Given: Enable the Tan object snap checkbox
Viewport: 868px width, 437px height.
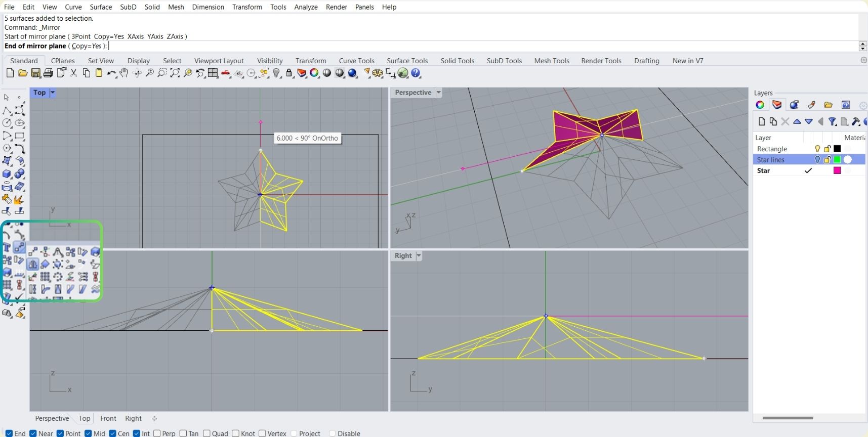Looking at the screenshot, I should coord(183,433).
